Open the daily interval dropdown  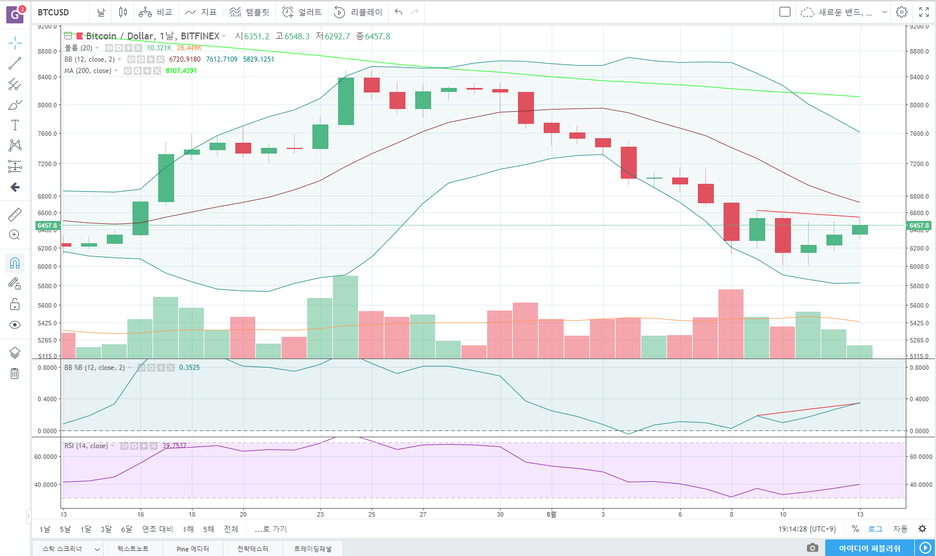click(x=101, y=12)
